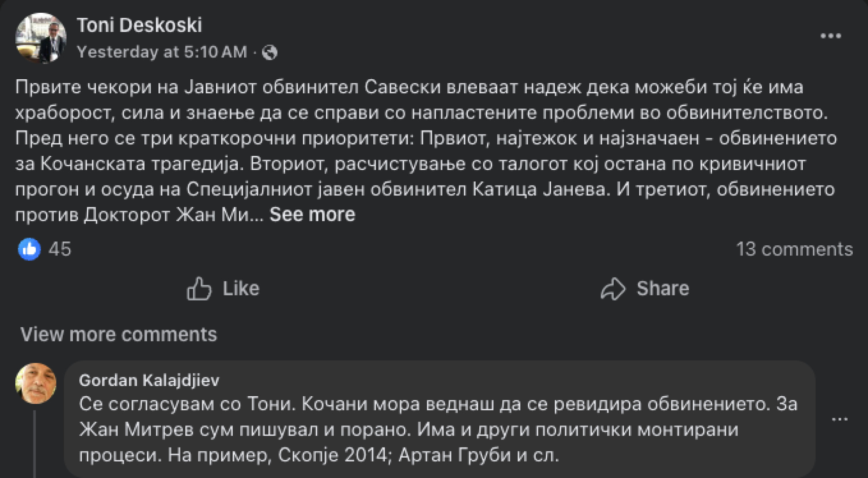Open Gordan Kalajdjiev's avatar photo
Viewport: 868px width, 478px height.
[x=36, y=383]
